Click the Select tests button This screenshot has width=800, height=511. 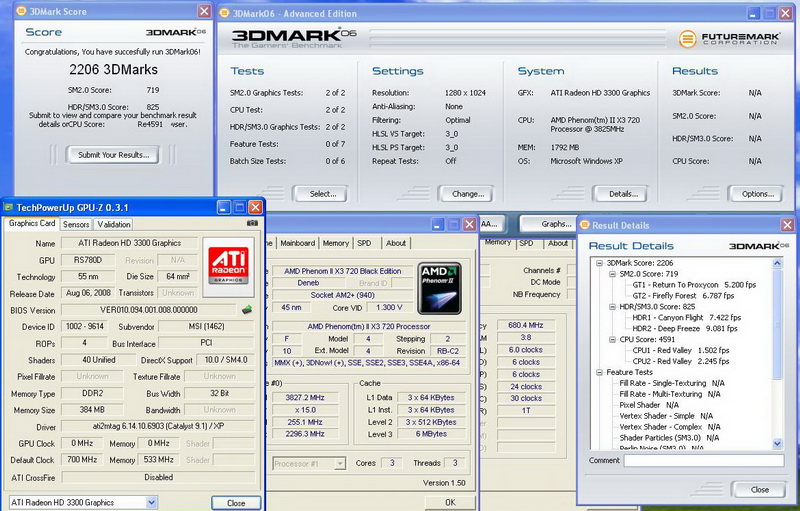tap(322, 194)
